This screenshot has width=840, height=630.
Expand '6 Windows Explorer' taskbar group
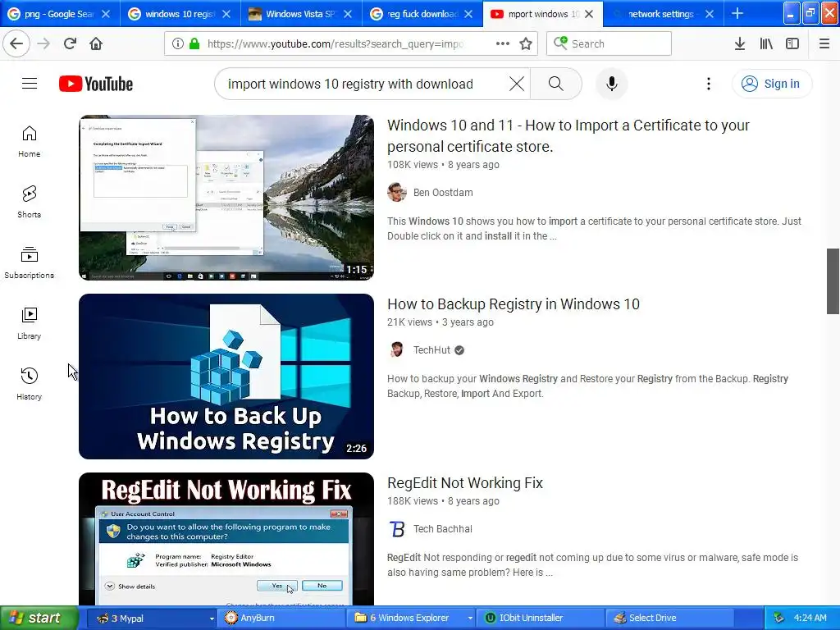tap(411, 618)
